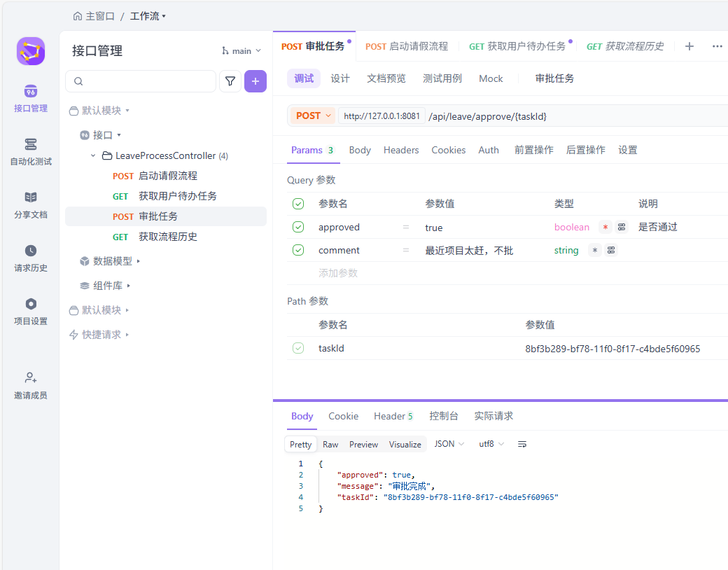
Task: Open the main branch dropdown
Action: [241, 50]
